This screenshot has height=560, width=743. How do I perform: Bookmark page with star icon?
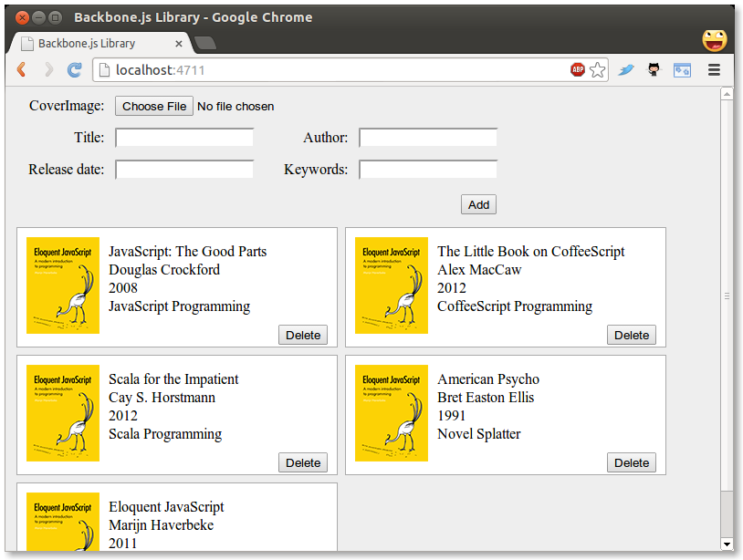[598, 70]
